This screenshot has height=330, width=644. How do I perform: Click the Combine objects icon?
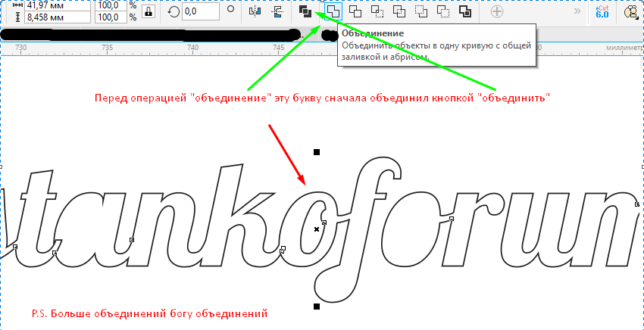pyautogui.click(x=305, y=11)
